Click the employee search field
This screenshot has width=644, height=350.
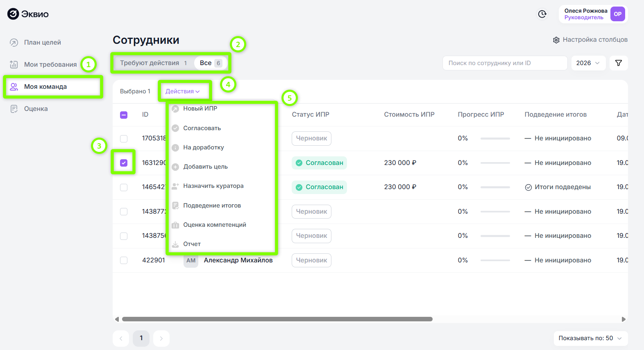pos(505,63)
